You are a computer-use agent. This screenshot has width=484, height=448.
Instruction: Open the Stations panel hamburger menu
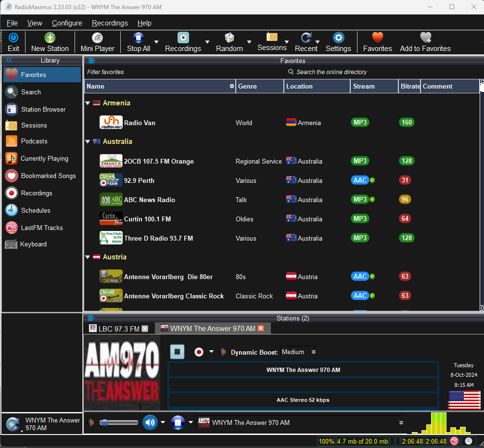tap(90, 318)
